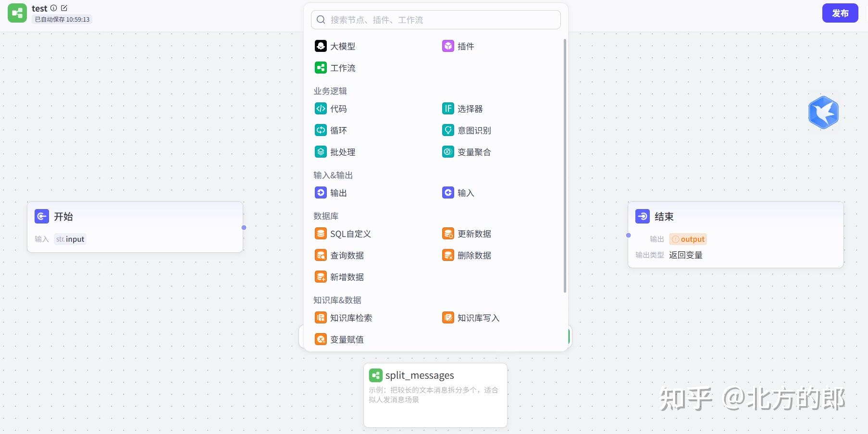This screenshot has width=868, height=434.
Task: Click the 开始 node output port
Action: pos(244,227)
